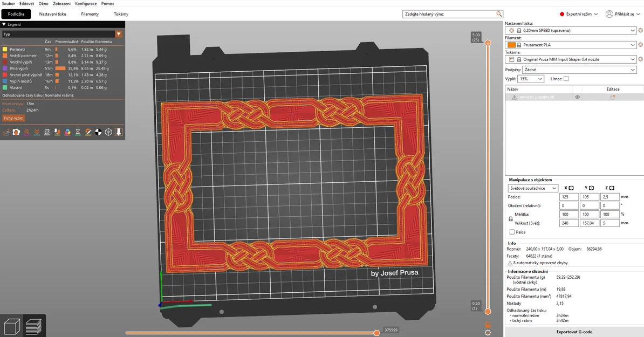This screenshot has width=644, height=337.
Task: Reset Z coordinate icon in manipulation panel
Action: [612, 188]
